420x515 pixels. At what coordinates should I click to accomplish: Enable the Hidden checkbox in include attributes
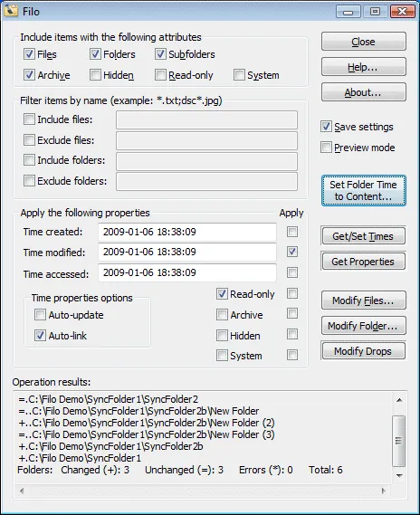(95, 75)
